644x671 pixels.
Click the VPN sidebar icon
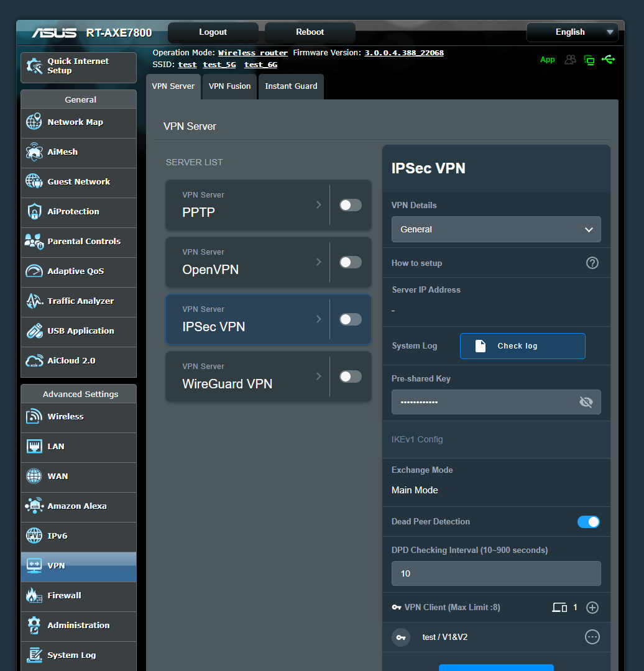(x=34, y=565)
